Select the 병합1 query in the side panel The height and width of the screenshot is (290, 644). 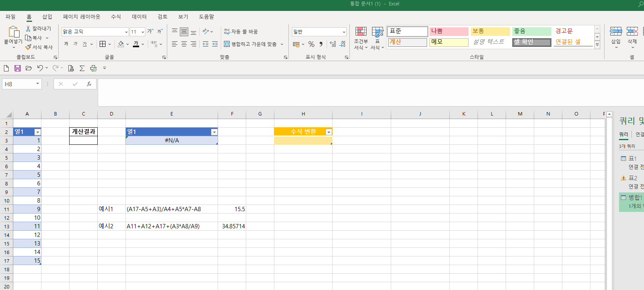pos(634,197)
